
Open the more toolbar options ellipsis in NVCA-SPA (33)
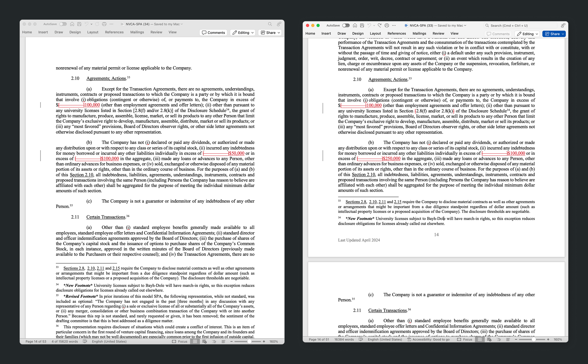click(394, 26)
